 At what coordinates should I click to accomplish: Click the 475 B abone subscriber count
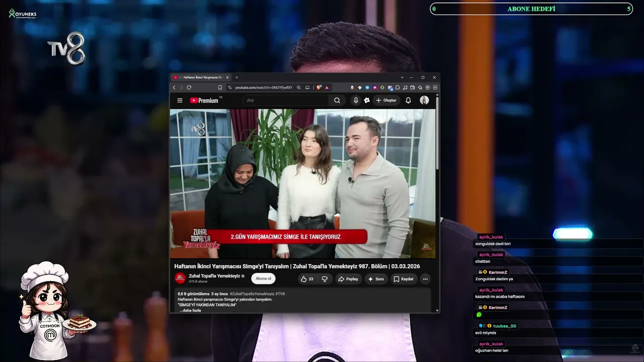coord(198,282)
